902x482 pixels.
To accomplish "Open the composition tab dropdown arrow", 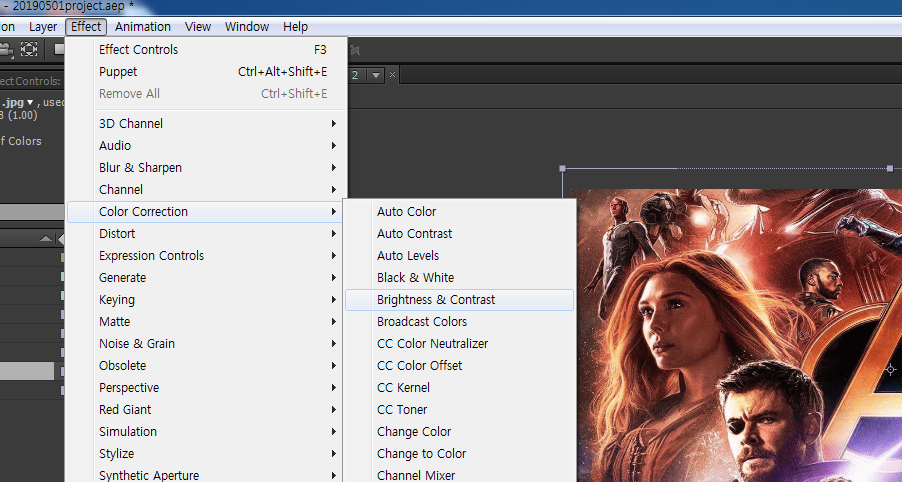I will (x=376, y=75).
